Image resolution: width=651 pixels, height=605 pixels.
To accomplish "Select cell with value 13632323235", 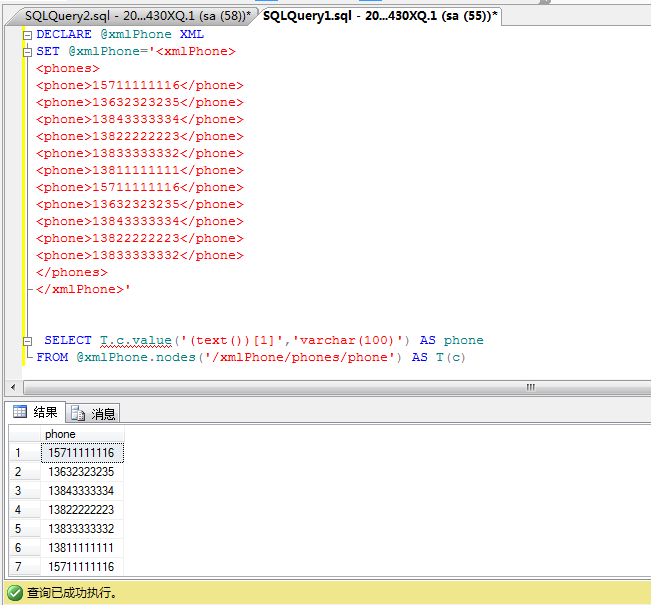I will (82, 472).
